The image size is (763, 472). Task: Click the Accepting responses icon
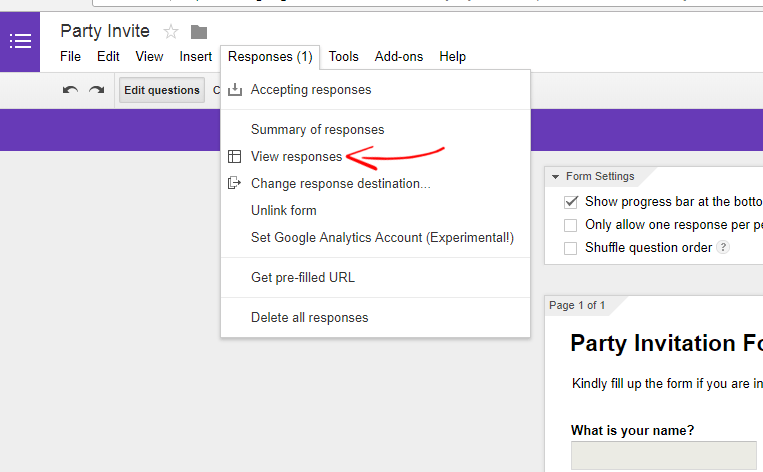235,90
